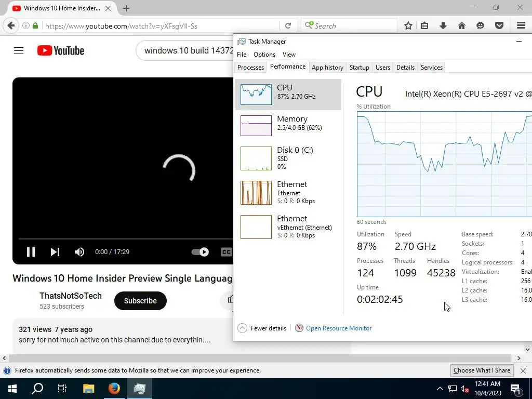The image size is (532, 399).
Task: Open Resource Monitor link
Action: 339,328
